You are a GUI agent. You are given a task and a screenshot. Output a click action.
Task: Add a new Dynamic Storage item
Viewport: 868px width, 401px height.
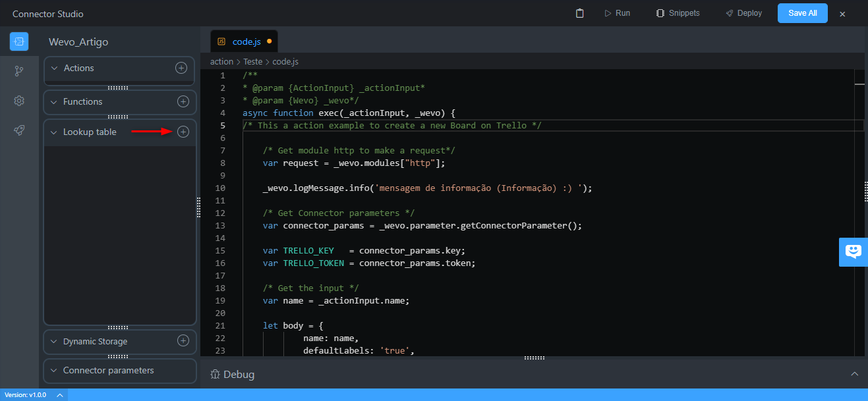pyautogui.click(x=183, y=341)
